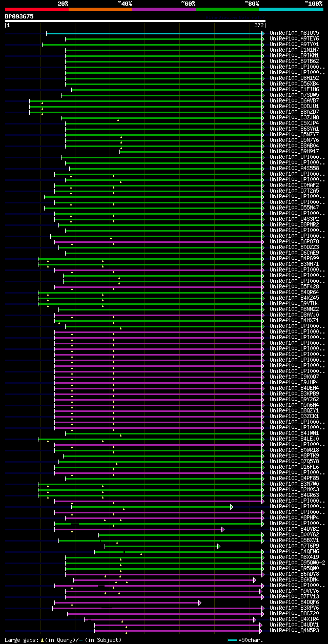Image resolution: width=328 pixels, height=644 pixels.
Task: Click the red ~20% identity legend bar
Action: tap(37, 9)
